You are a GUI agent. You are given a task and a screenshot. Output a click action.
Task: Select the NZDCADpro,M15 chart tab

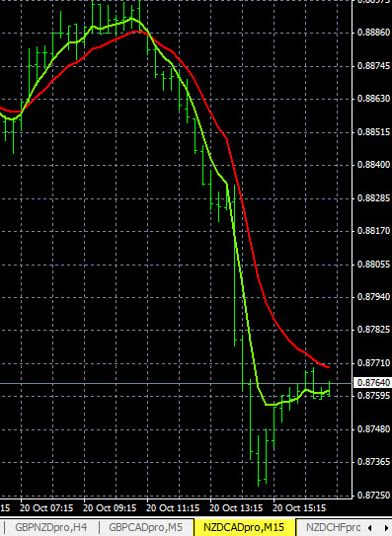(x=244, y=527)
